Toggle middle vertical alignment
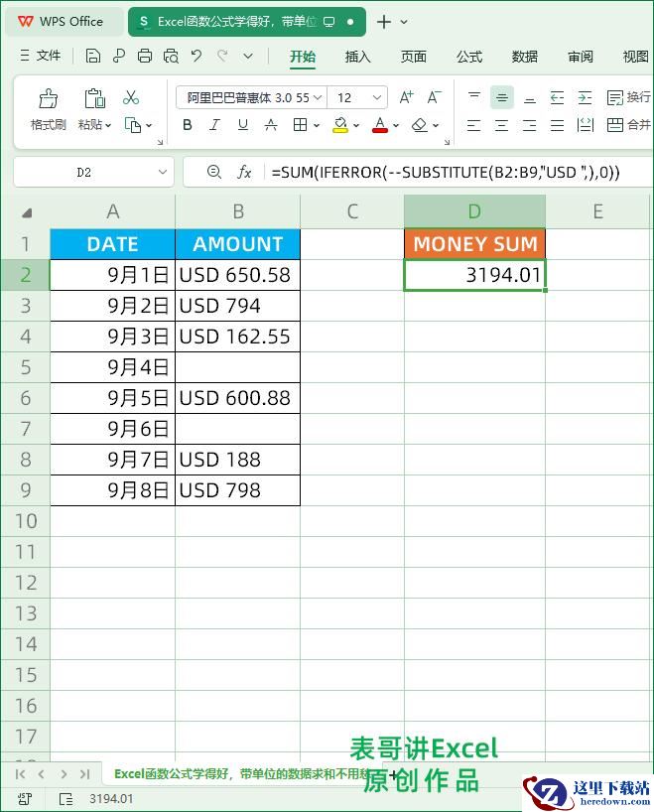The image size is (654, 812). [502, 97]
